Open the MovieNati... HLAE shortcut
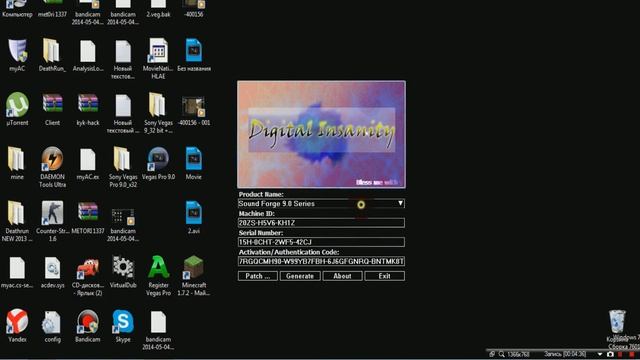 coord(158,51)
